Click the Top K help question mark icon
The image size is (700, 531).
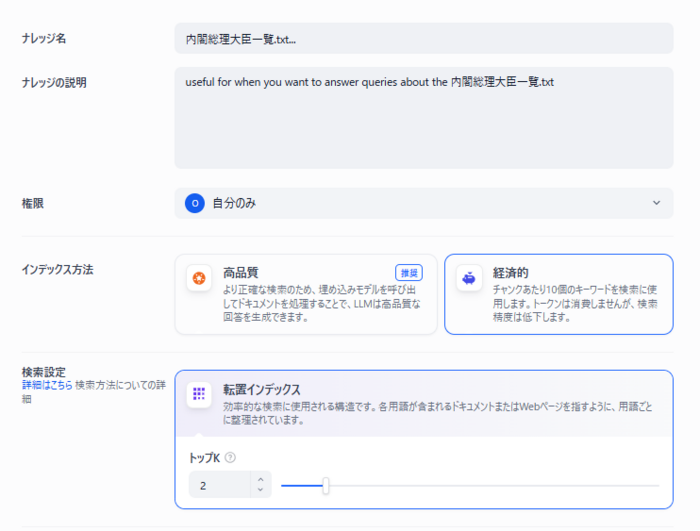pyautogui.click(x=230, y=458)
